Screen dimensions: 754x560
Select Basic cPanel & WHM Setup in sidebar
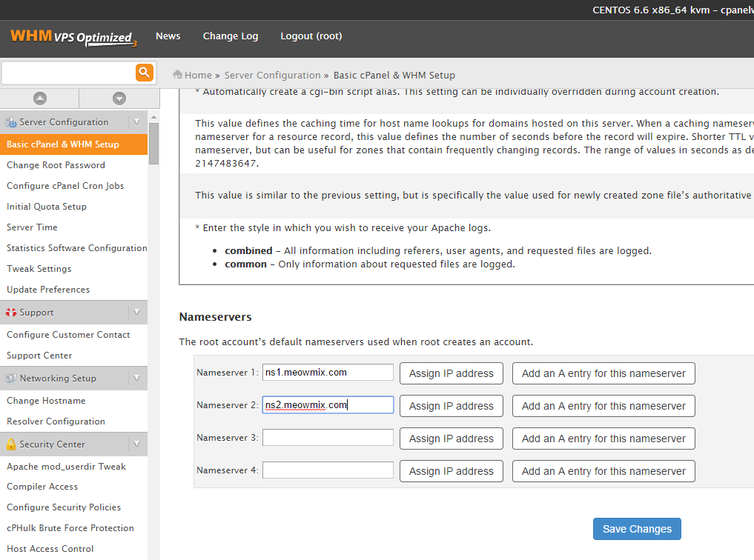pos(73,144)
